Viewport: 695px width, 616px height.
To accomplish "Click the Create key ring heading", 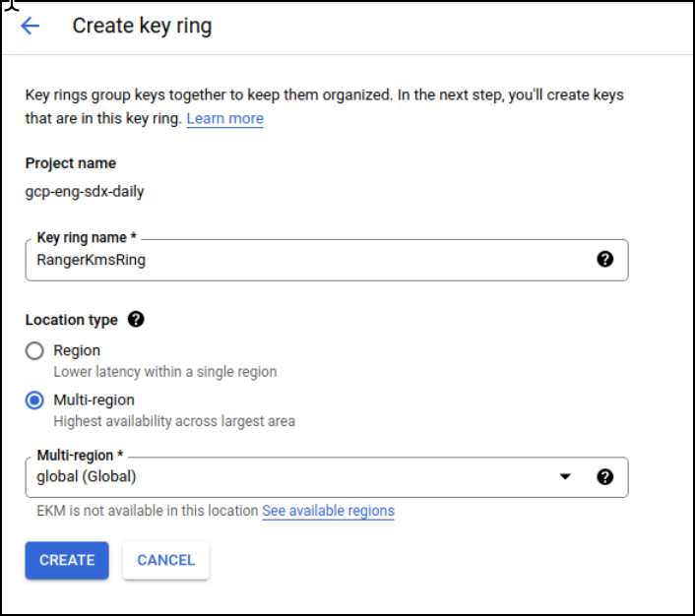I will (143, 26).
